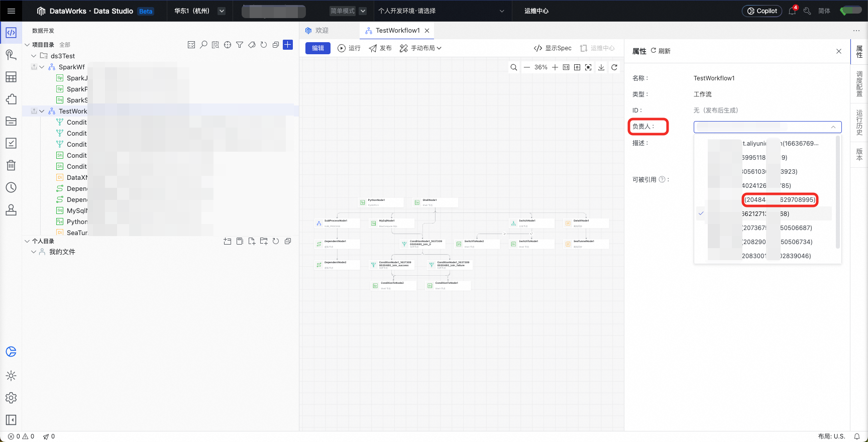
Task: Open the notification bell in header
Action: click(792, 11)
